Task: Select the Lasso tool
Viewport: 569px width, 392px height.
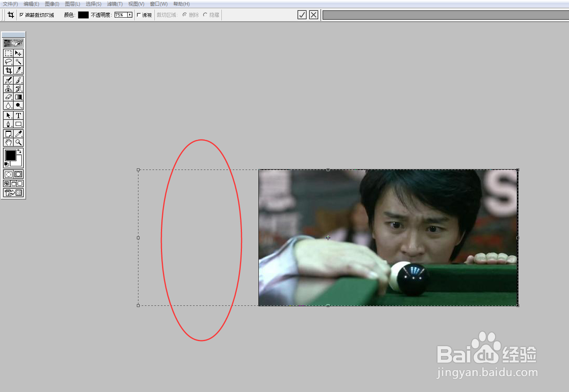Action: (x=8, y=62)
